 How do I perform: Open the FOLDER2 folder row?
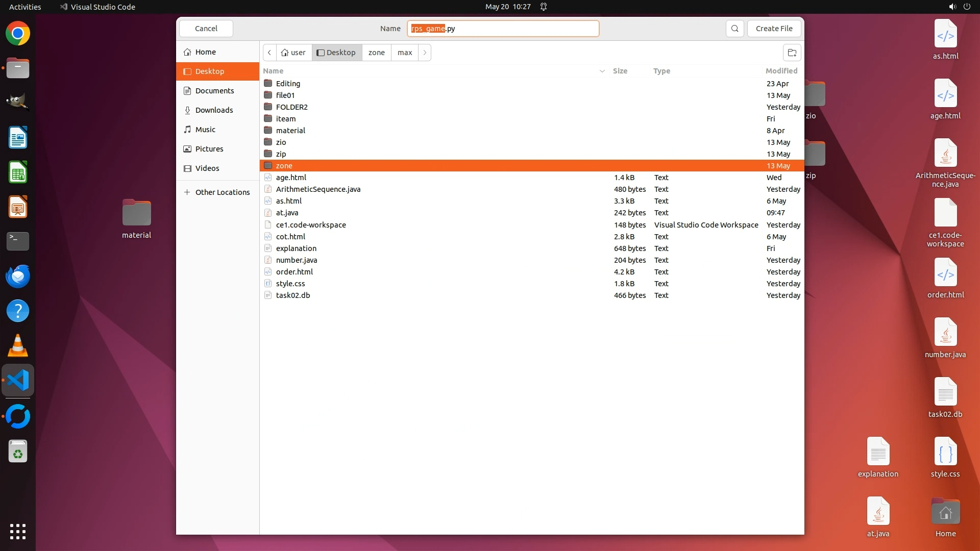(291, 107)
